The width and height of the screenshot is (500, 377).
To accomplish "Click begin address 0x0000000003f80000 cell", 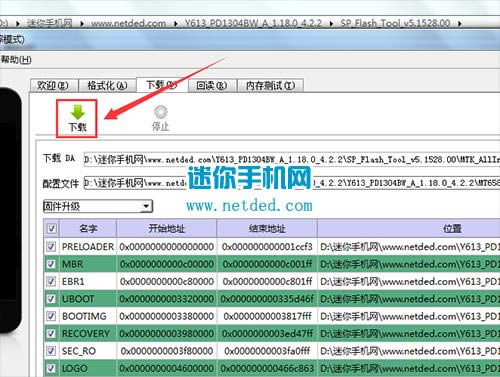I will click(167, 350).
